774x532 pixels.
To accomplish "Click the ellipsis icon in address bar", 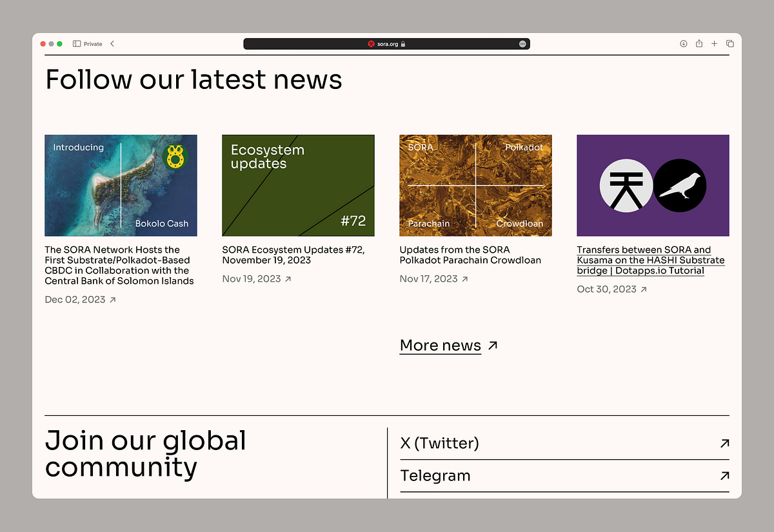I will pyautogui.click(x=522, y=44).
